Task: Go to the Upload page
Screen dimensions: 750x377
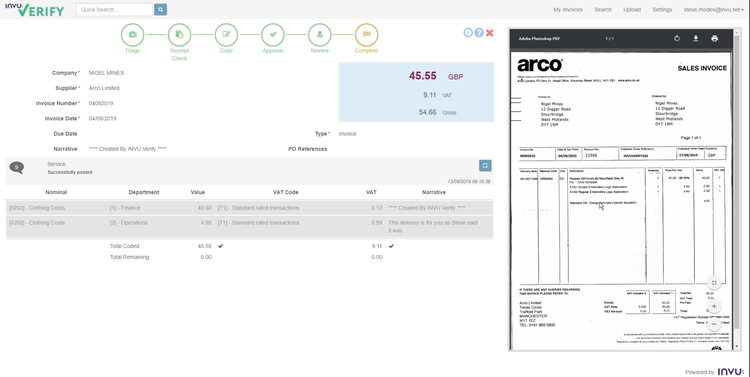Action: (x=632, y=10)
